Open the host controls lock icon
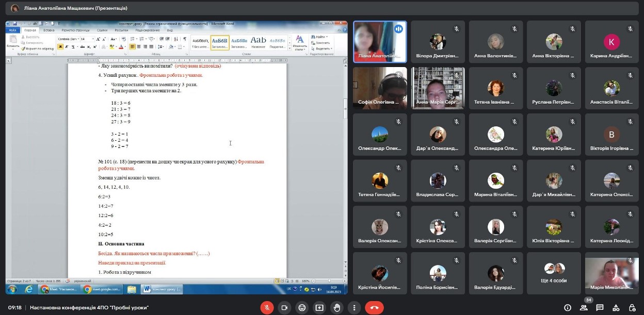Screen dimensions: 644x315 click(x=631, y=308)
